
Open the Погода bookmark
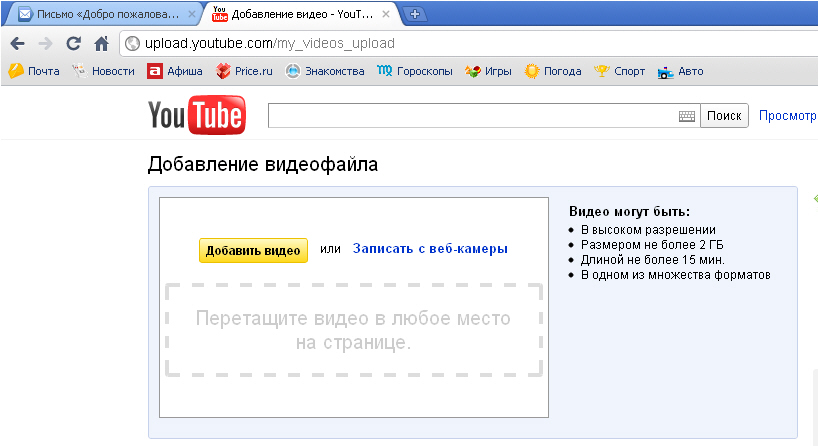(553, 71)
